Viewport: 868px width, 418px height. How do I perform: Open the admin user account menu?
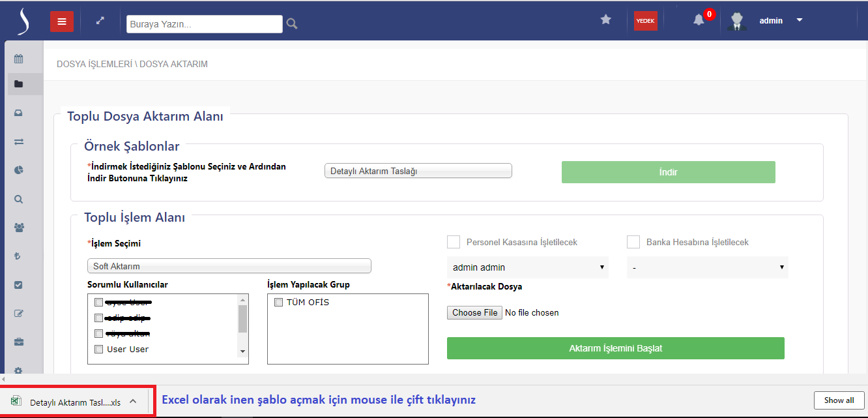[780, 21]
